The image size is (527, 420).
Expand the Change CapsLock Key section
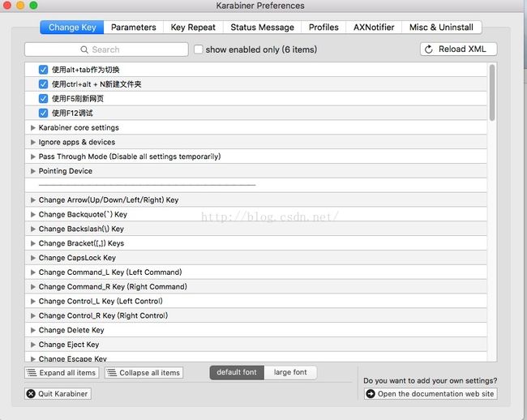(33, 258)
